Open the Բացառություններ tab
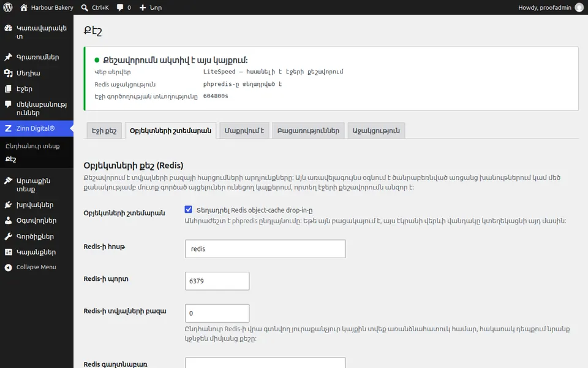The image size is (588, 368). coord(308,131)
